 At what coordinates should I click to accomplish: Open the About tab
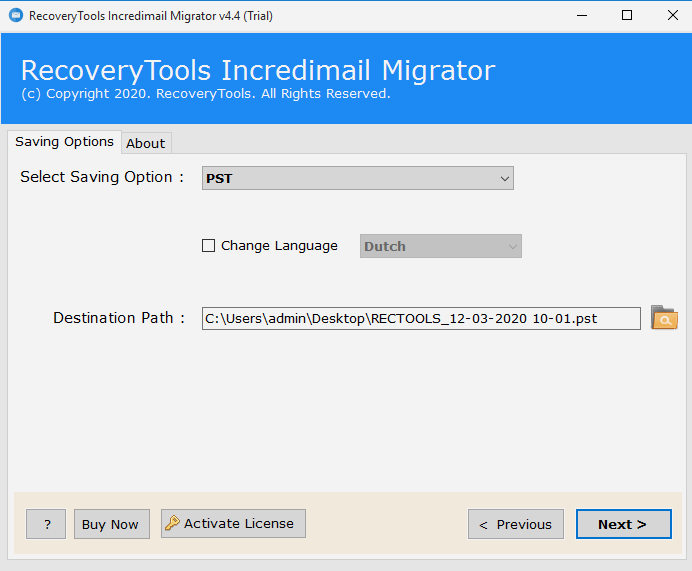(x=145, y=143)
